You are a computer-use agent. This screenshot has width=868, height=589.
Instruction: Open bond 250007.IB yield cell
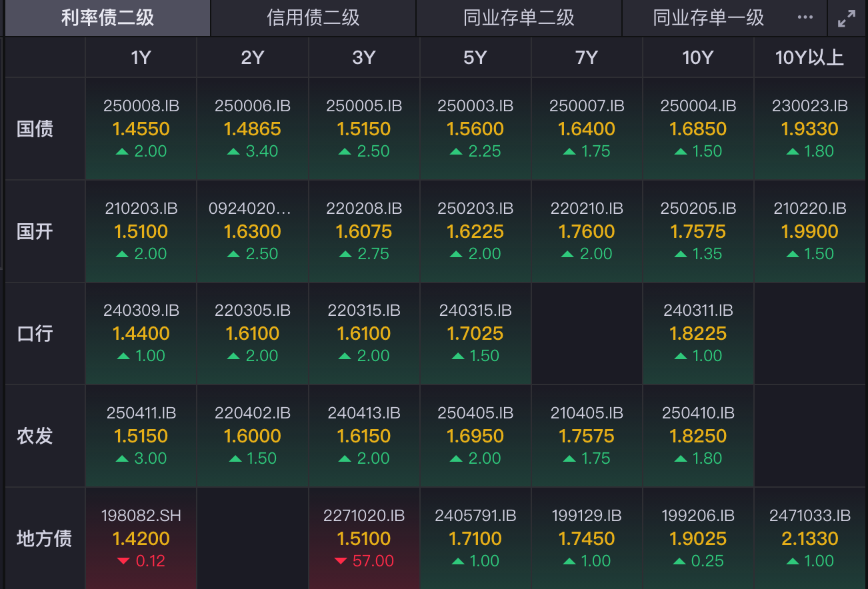coord(587,129)
